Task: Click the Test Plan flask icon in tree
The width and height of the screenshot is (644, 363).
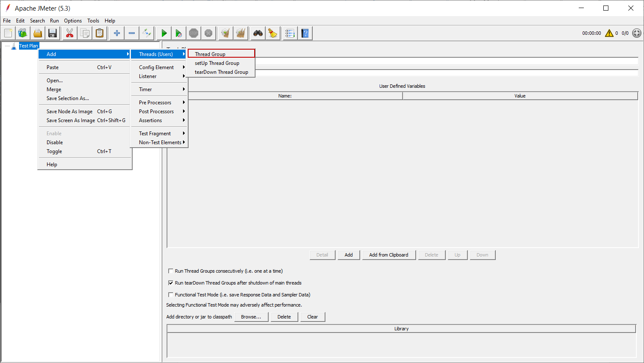Action: (14, 46)
